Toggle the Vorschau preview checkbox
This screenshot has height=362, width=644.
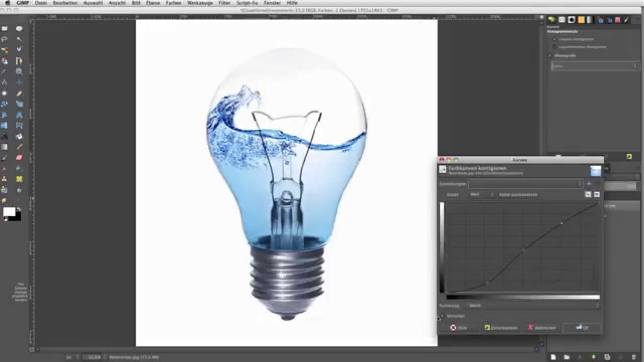tap(442, 316)
